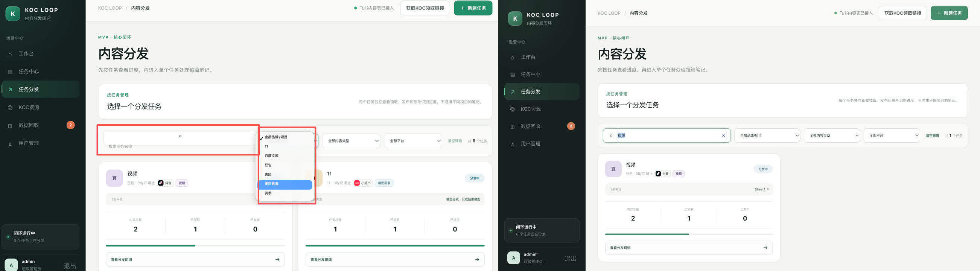Open Sheet1 link in right window card
Viewport: 980px width, 271px height.
tap(761, 190)
